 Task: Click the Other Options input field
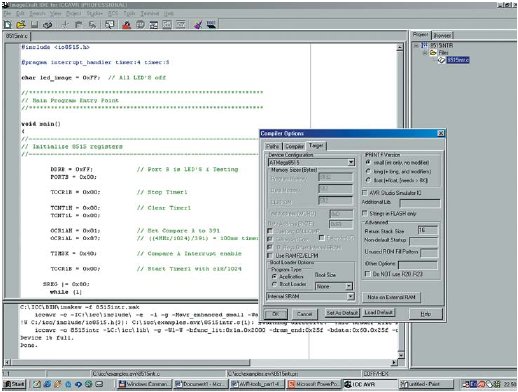click(418, 265)
